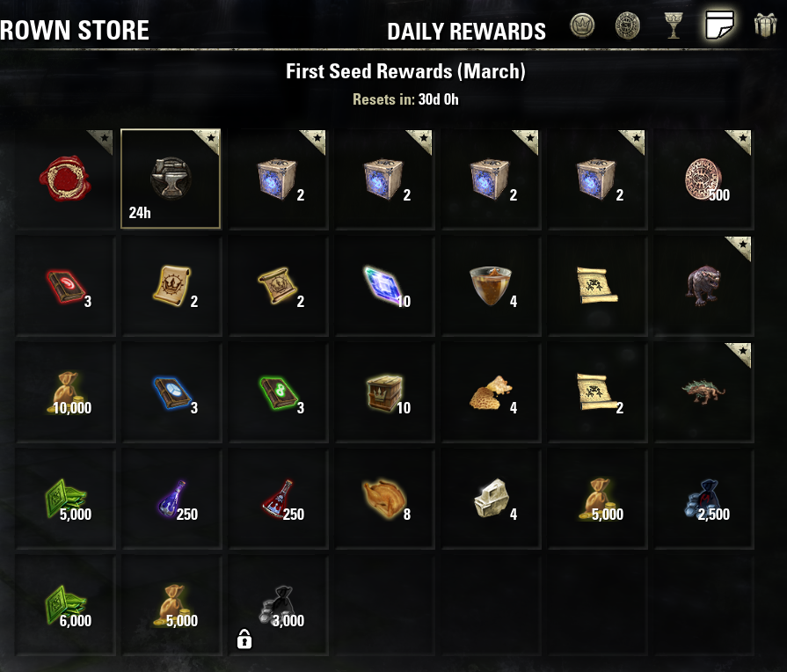
Task: Pick the 6,000 green voucher reward
Action: click(x=65, y=605)
